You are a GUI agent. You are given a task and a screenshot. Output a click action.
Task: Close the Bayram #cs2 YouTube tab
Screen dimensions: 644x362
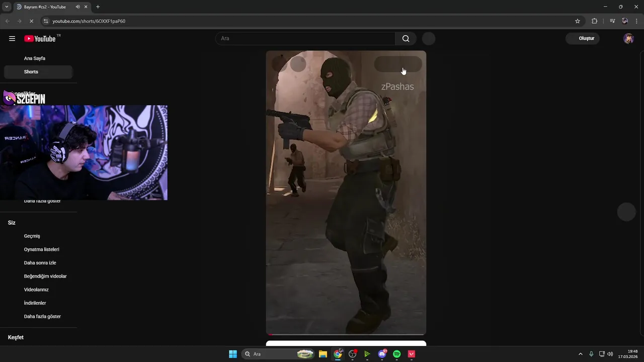pyautogui.click(x=87, y=7)
